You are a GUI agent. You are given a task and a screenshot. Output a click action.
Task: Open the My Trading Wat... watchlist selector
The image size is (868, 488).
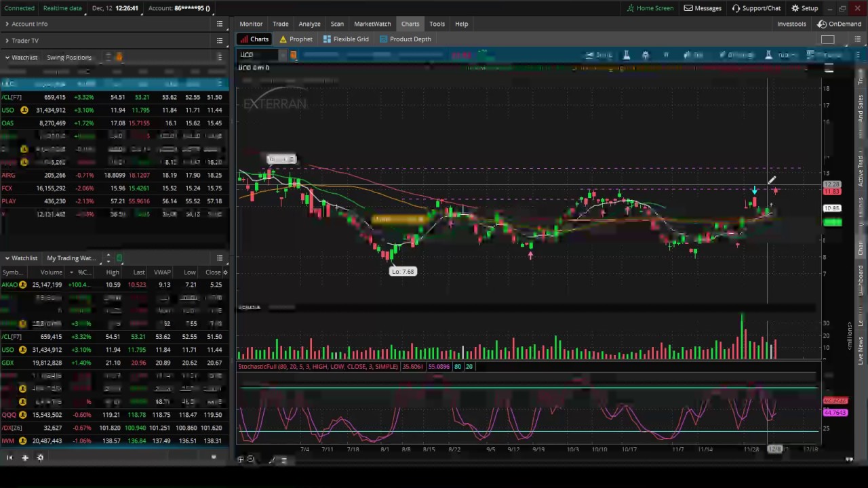tap(72, 258)
